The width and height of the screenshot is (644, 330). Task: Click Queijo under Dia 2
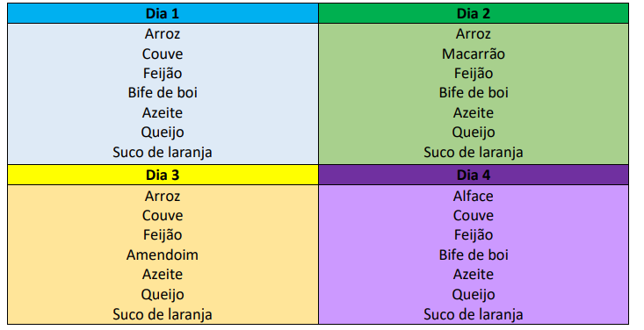(474, 133)
